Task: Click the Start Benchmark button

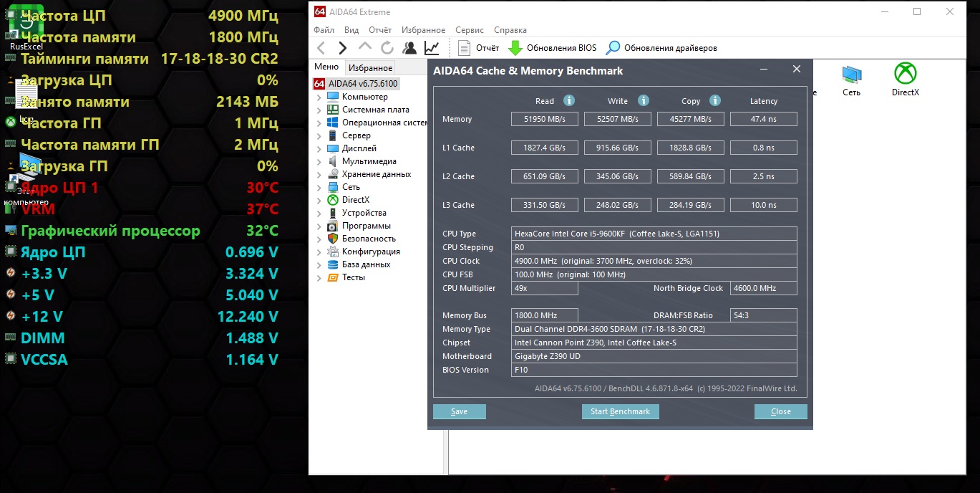Action: [x=620, y=411]
